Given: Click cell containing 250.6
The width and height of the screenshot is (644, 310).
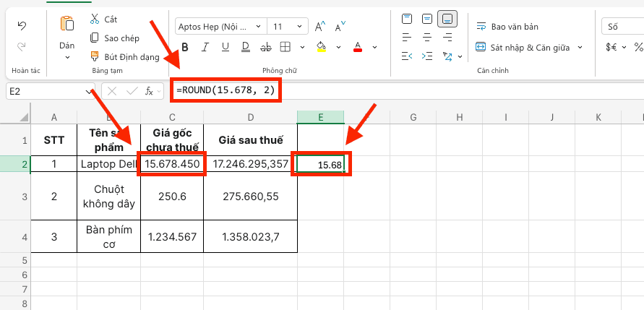Looking at the screenshot, I should 172,197.
